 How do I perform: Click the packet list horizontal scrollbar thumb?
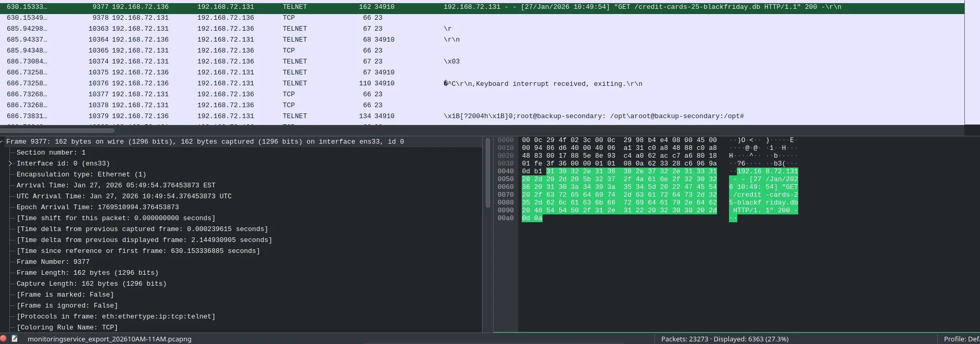[x=57, y=130]
